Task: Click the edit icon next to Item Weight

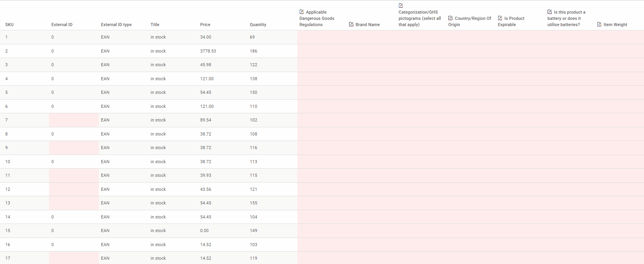Action: click(599, 24)
